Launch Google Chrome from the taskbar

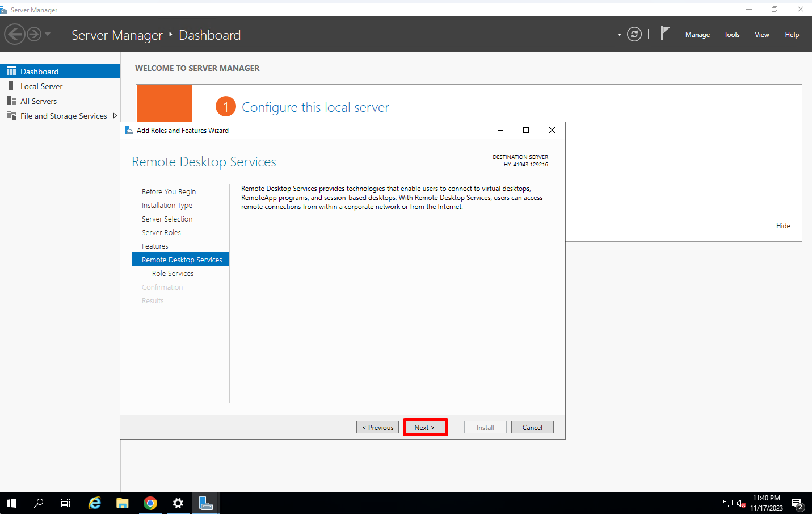(150, 503)
